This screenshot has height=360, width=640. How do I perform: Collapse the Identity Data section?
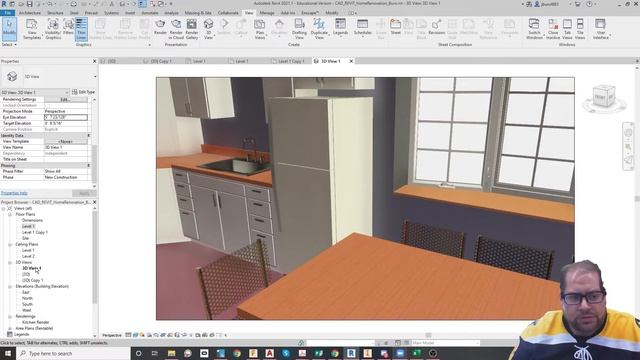click(89, 135)
